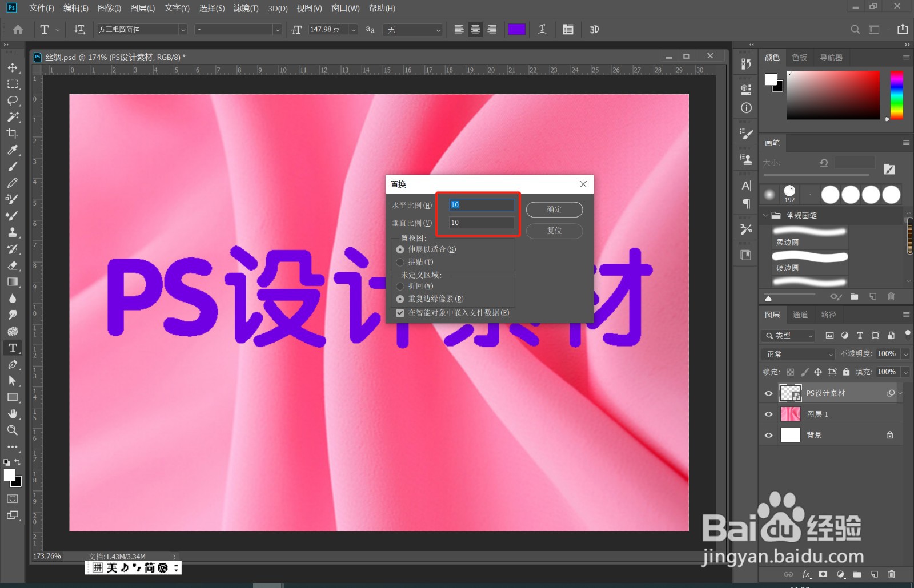Select the Pen tool
The width and height of the screenshot is (914, 588).
13,364
